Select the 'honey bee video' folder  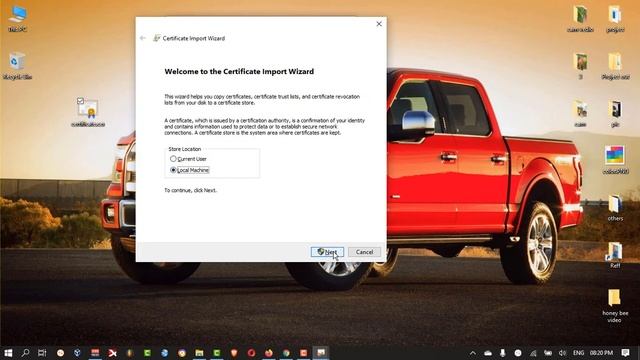coord(615,306)
